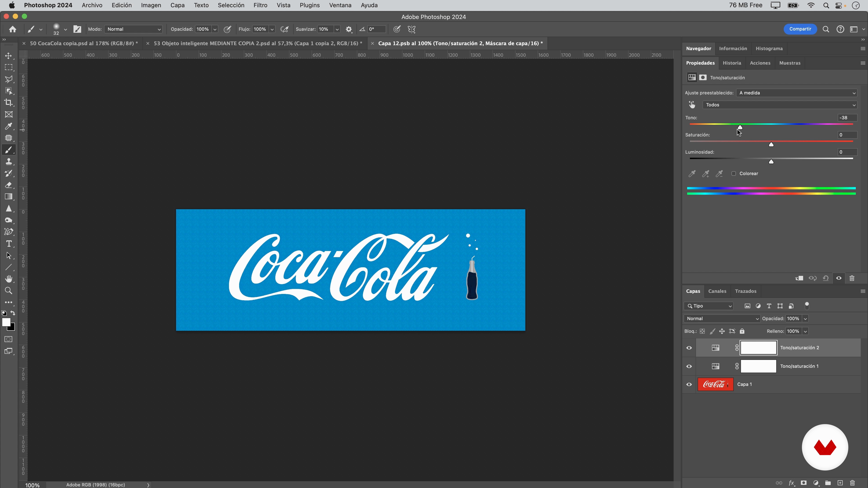This screenshot has width=868, height=488.
Task: Click the Tono slider handle
Action: (x=740, y=127)
